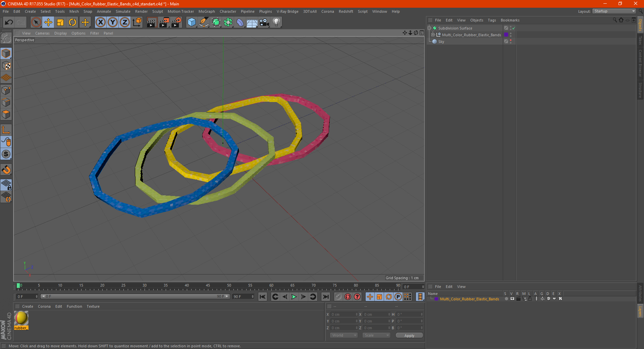Collapse the Subdivision Surface tree item
Image resolution: width=644 pixels, height=349 pixels.
tap(429, 28)
